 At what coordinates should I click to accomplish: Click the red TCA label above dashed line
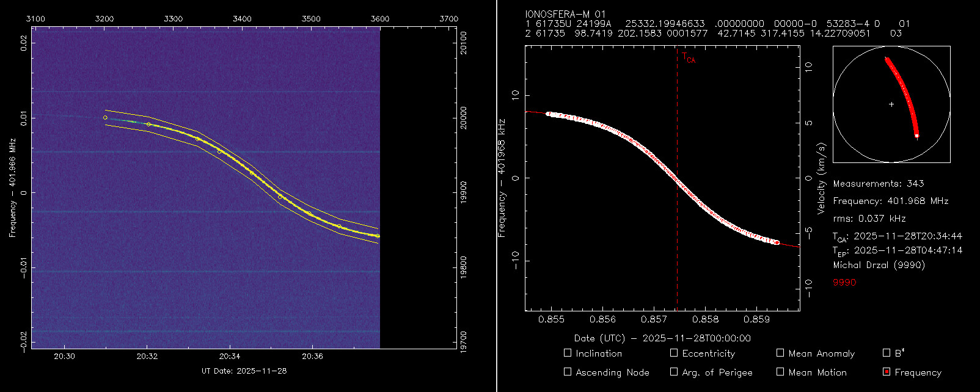point(688,59)
